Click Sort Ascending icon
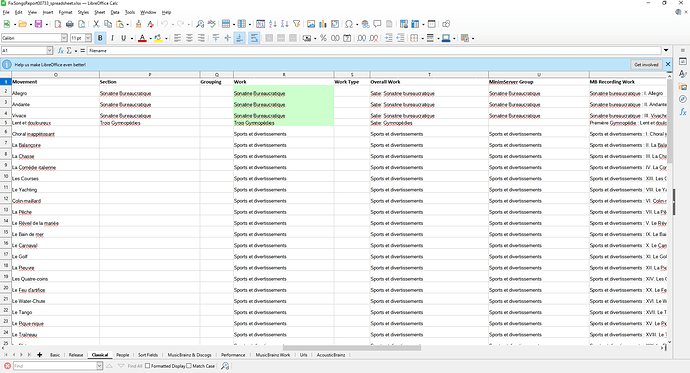 pos(273,24)
